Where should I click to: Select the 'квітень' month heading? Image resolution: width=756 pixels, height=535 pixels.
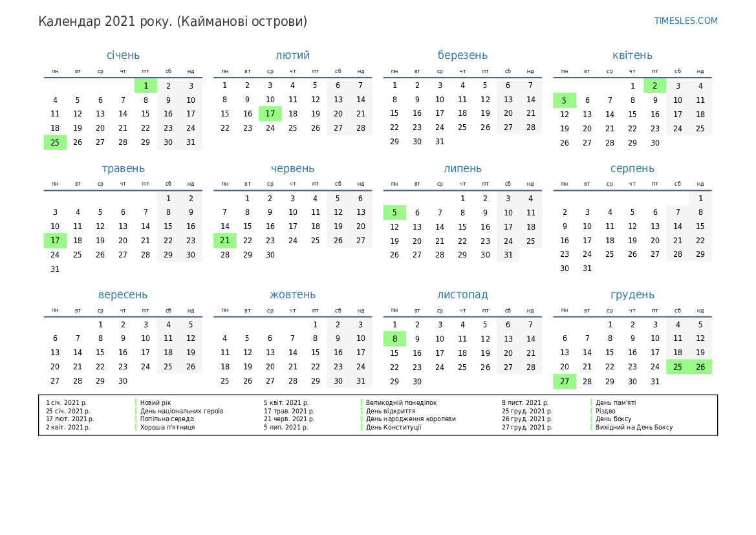pyautogui.click(x=632, y=55)
